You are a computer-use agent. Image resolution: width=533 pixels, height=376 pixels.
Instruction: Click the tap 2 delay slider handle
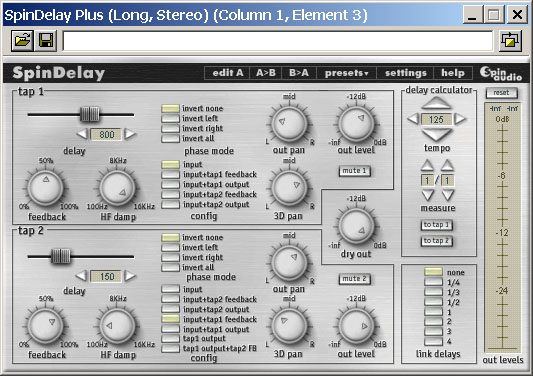tap(61, 256)
